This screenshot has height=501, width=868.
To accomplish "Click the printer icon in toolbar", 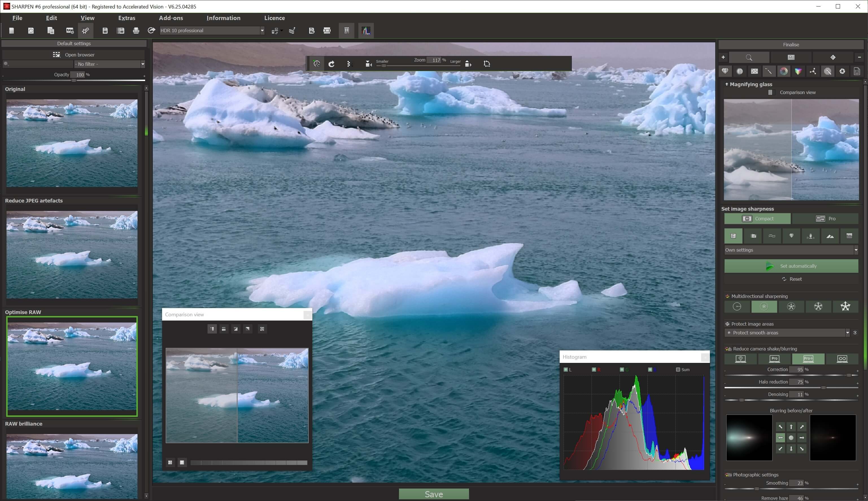I will (x=136, y=31).
